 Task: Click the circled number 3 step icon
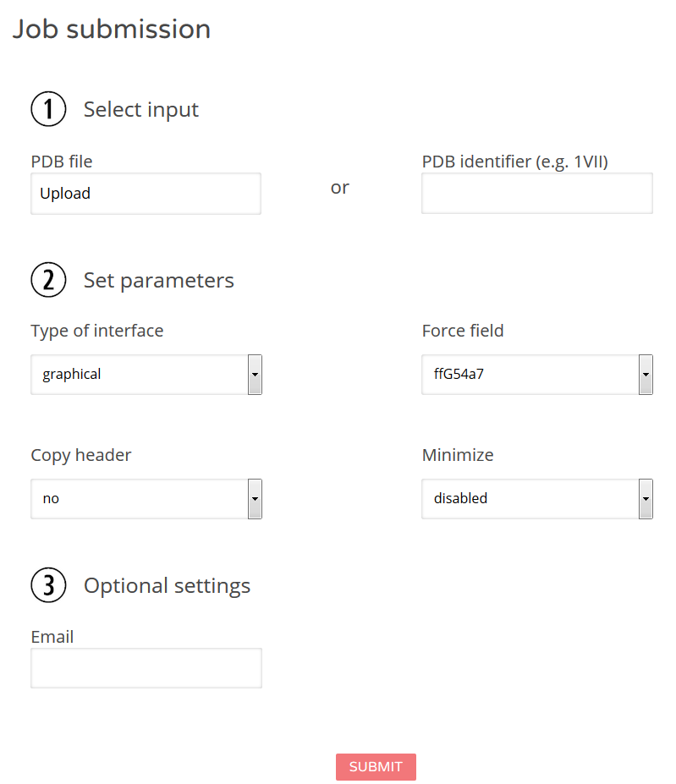pos(48,585)
